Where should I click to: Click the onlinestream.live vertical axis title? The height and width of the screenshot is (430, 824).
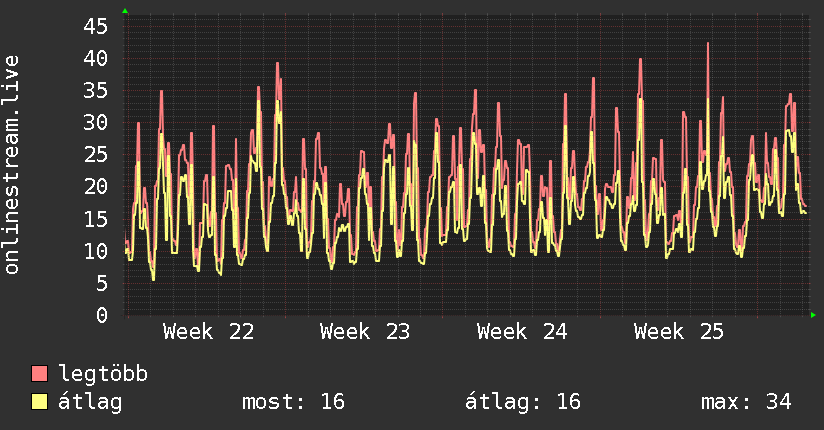tap(11, 165)
